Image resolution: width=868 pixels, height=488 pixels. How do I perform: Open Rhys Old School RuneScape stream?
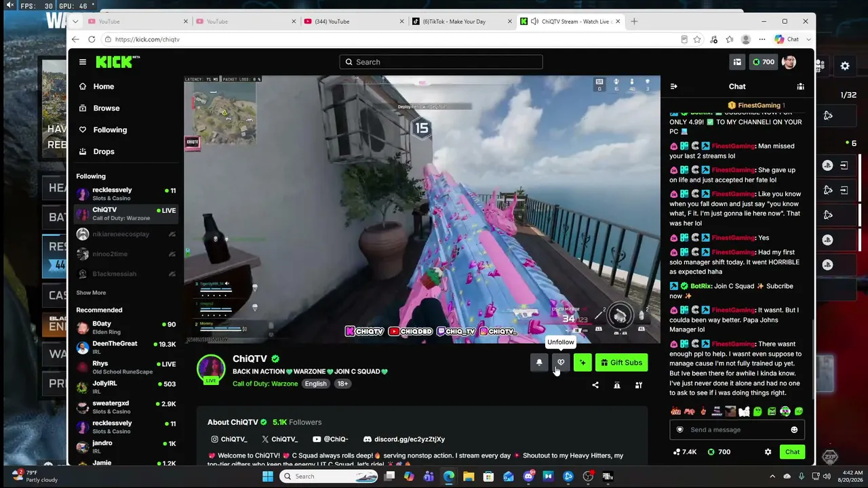pos(126,367)
